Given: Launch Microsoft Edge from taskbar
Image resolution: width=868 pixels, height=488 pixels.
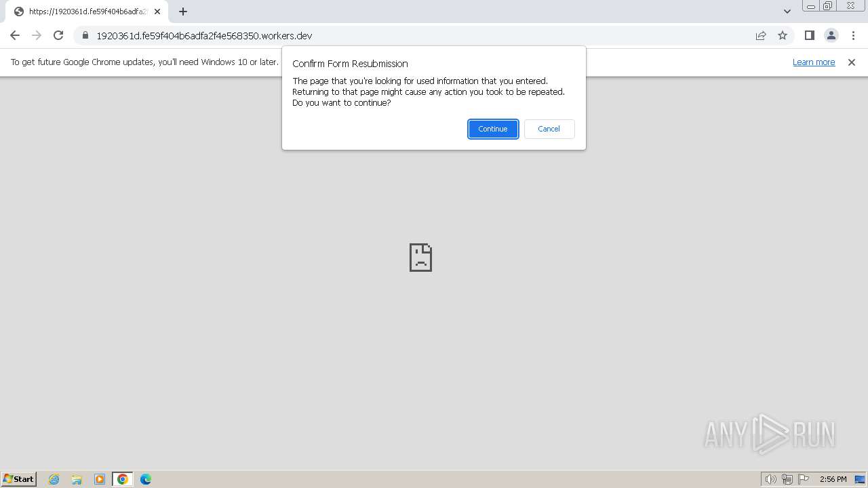Looking at the screenshot, I should pyautogui.click(x=146, y=479).
